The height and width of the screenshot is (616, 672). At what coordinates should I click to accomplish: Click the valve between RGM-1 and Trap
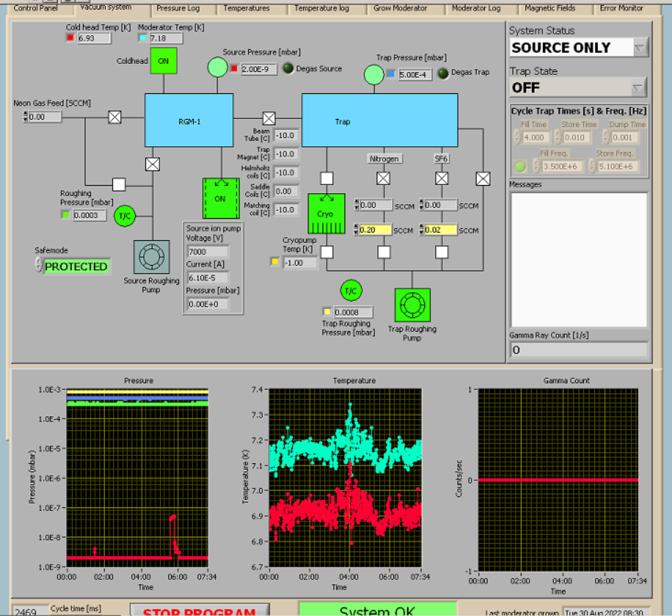(269, 117)
